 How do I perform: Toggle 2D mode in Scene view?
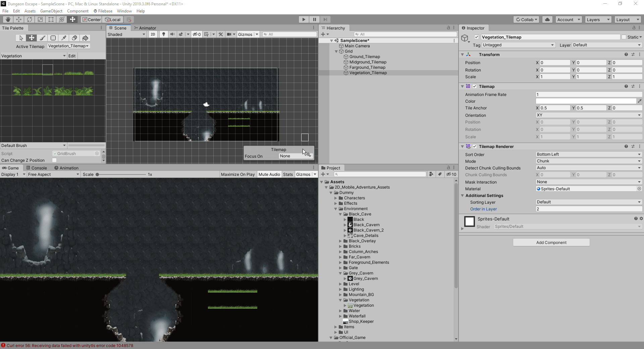153,34
